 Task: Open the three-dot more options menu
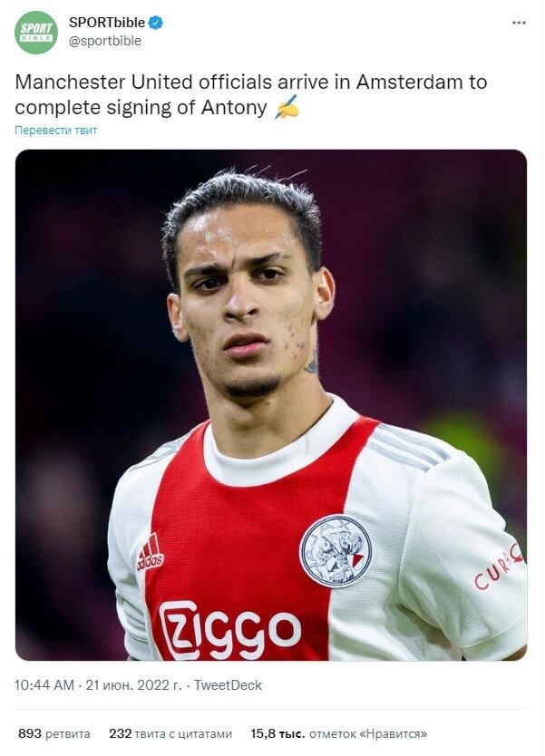(x=519, y=23)
